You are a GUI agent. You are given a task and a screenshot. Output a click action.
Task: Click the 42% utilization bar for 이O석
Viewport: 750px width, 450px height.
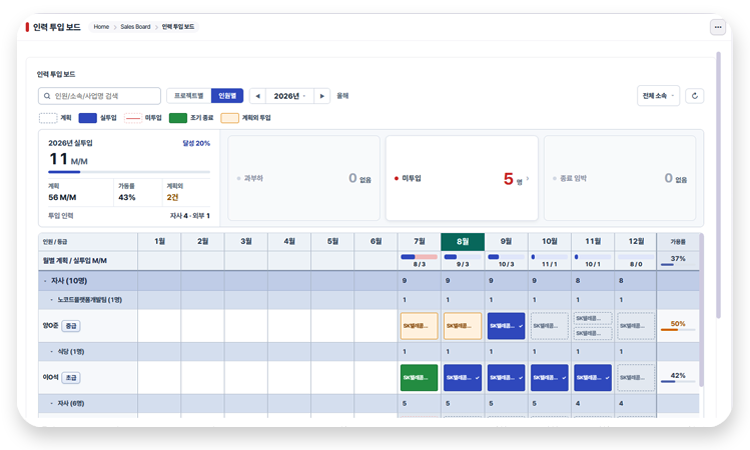point(678,381)
